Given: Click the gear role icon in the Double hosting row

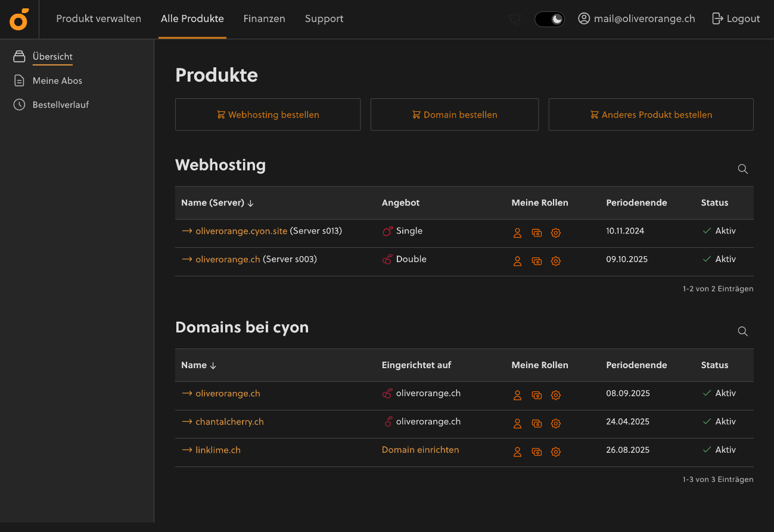Looking at the screenshot, I should click(556, 261).
